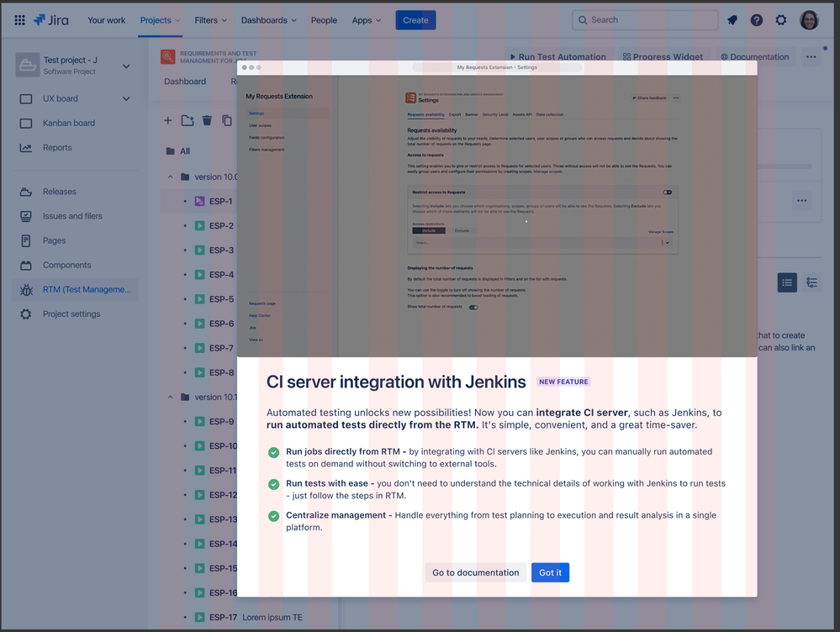Open the settings gear in top bar
The height and width of the screenshot is (632, 840).
(x=781, y=20)
